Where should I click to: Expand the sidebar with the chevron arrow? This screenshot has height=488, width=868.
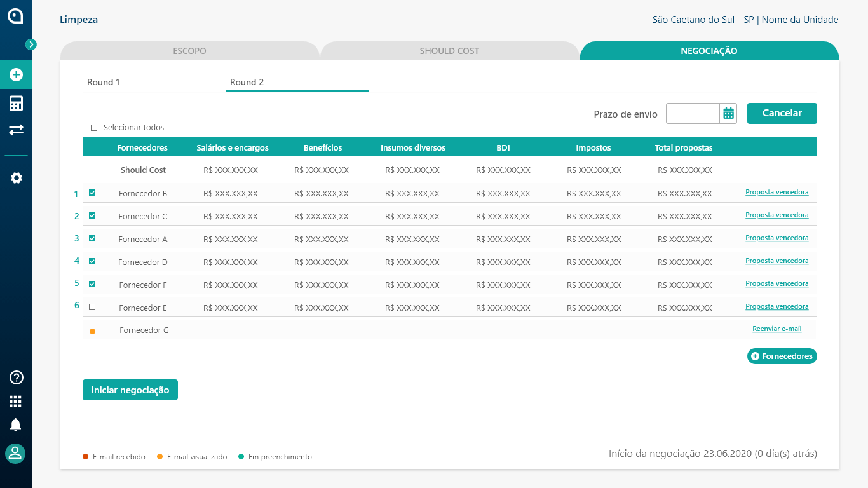point(31,44)
